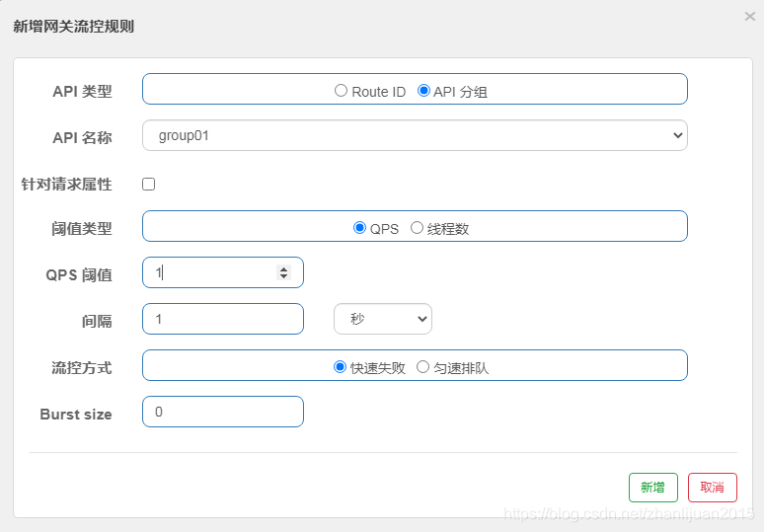Click the 新增网关流控规则 dialog title
The width and height of the screenshot is (764, 532).
click(x=74, y=27)
